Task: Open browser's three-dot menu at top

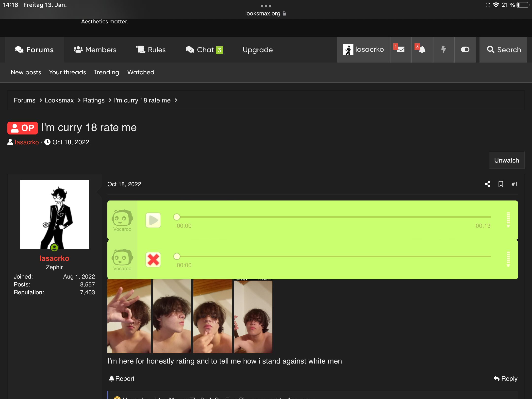Action: [x=266, y=6]
